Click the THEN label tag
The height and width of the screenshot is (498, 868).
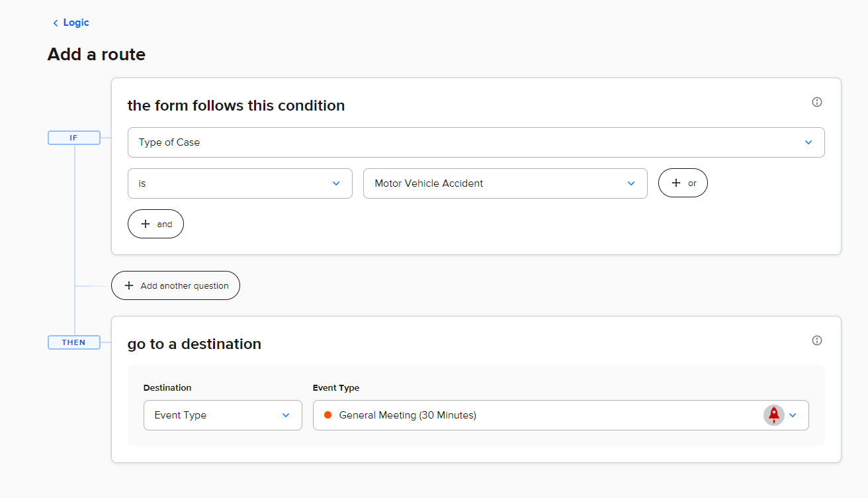coord(73,342)
